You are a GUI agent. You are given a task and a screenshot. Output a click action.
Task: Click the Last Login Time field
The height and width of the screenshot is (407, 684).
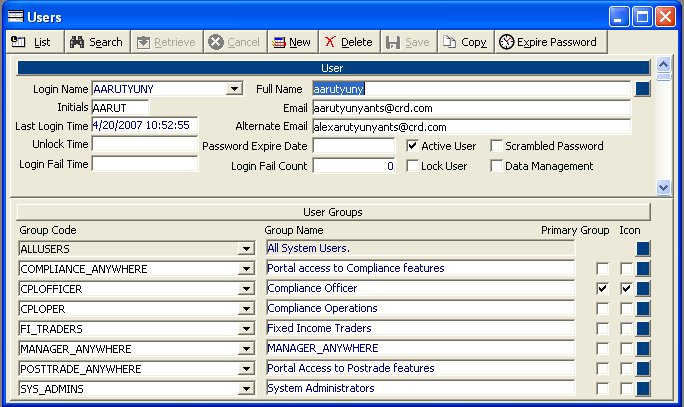tap(145, 125)
